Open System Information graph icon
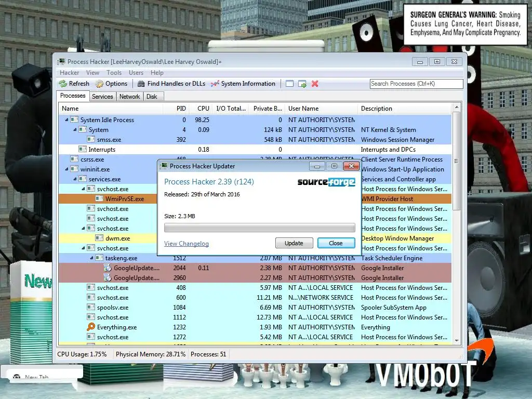 (215, 84)
